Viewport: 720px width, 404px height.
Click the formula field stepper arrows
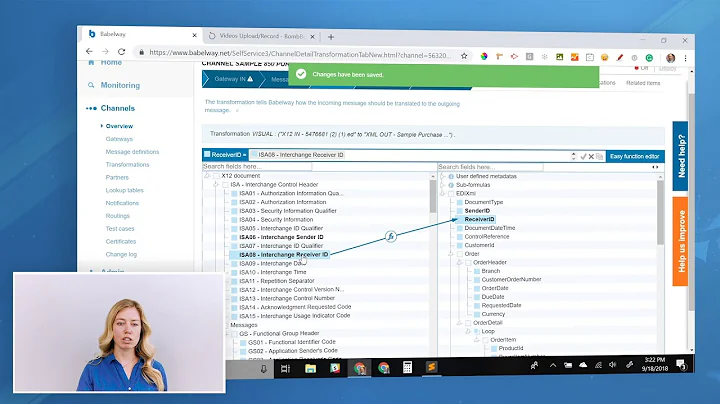pos(573,156)
